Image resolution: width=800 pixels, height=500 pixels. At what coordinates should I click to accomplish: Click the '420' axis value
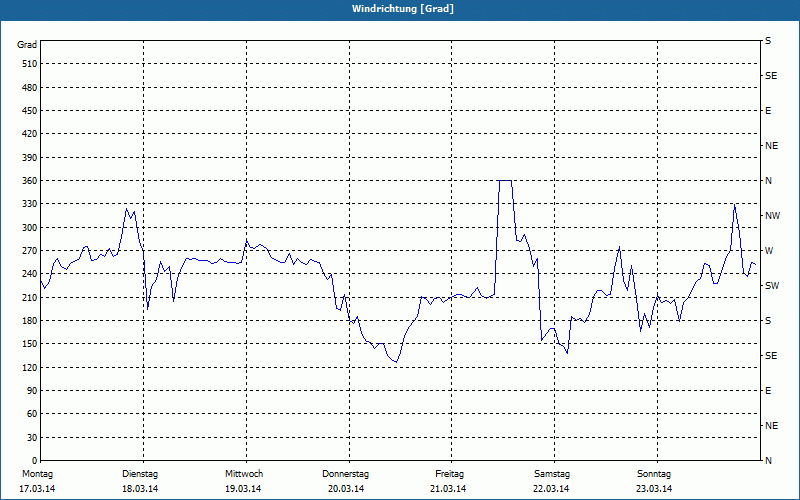[30, 134]
